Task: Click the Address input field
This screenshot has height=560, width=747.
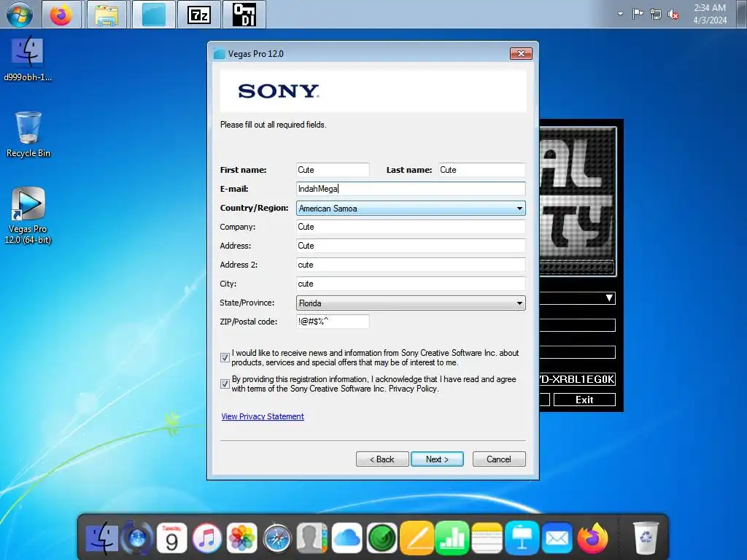Action: tap(411, 246)
